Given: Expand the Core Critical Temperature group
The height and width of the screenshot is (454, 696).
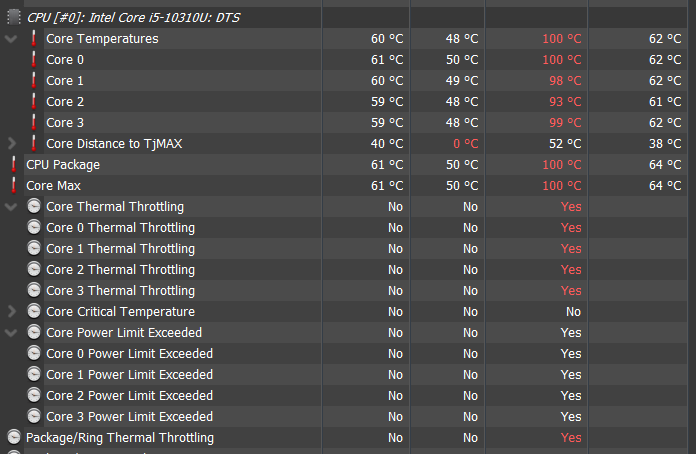Looking at the screenshot, I should click(12, 312).
